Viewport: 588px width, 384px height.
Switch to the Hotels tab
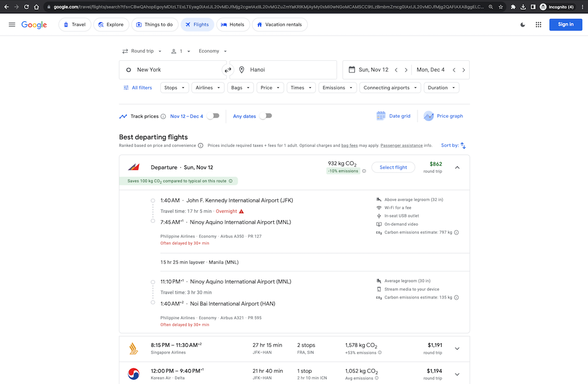[x=233, y=24]
